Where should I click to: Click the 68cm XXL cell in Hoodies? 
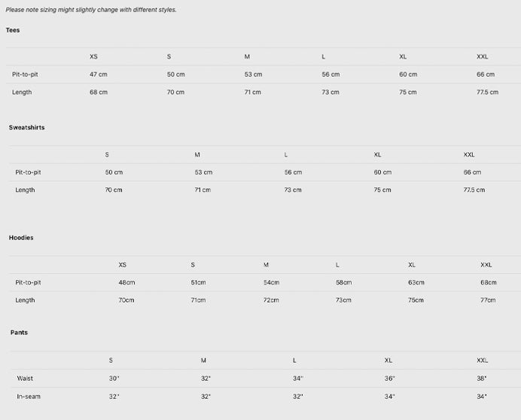[488, 282]
